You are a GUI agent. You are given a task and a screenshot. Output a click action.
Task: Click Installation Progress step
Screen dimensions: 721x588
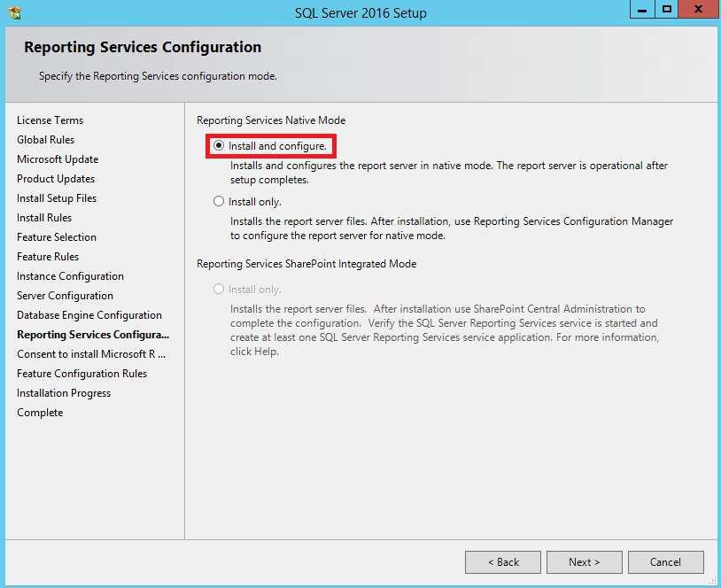[x=64, y=393]
